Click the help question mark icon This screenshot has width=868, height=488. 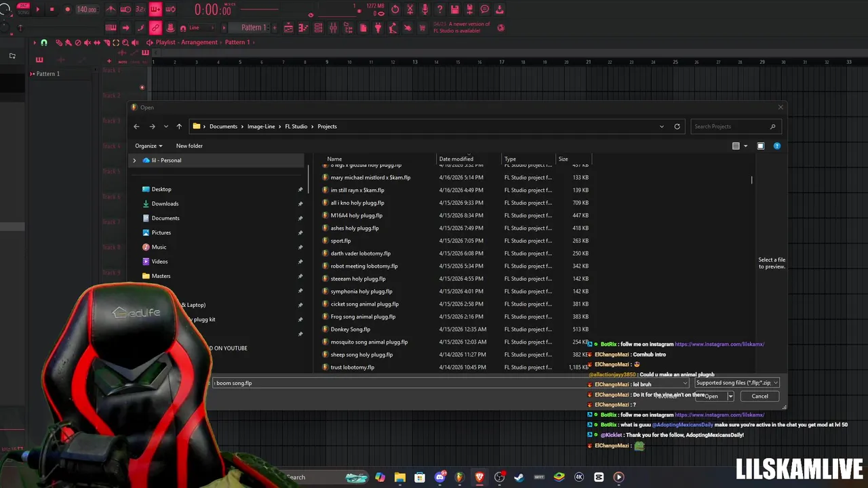point(439,9)
